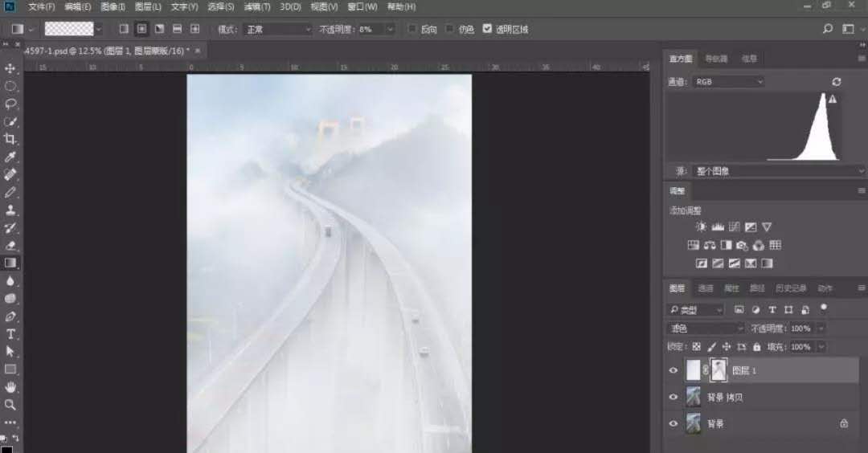This screenshot has width=868, height=453.
Task: Select the Move tool
Action: [10, 68]
